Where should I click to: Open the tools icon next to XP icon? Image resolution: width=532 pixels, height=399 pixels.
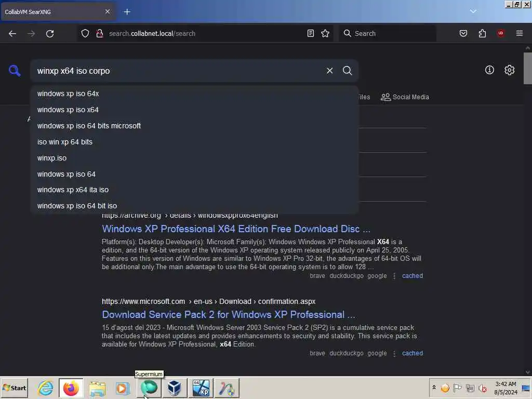227,388
